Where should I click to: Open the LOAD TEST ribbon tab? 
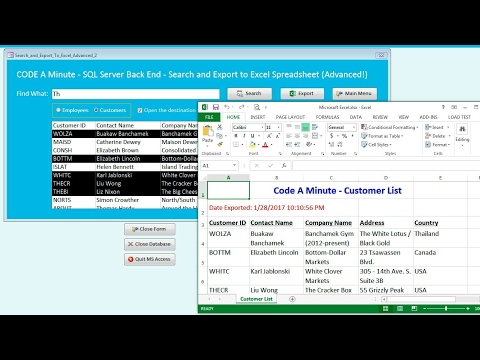[x=459, y=117]
